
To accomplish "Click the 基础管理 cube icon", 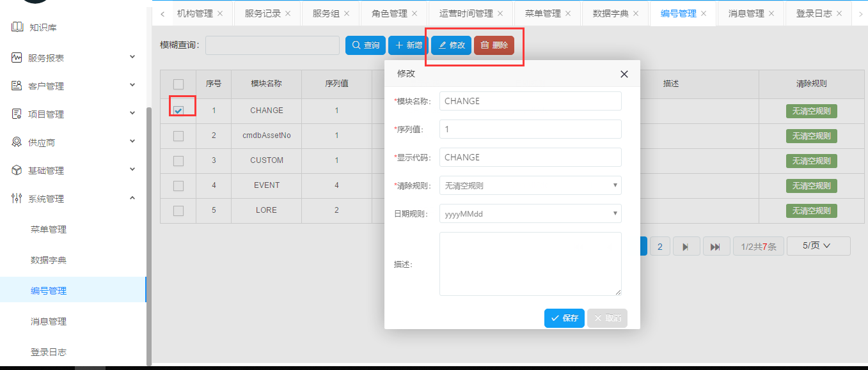I will click(x=17, y=170).
